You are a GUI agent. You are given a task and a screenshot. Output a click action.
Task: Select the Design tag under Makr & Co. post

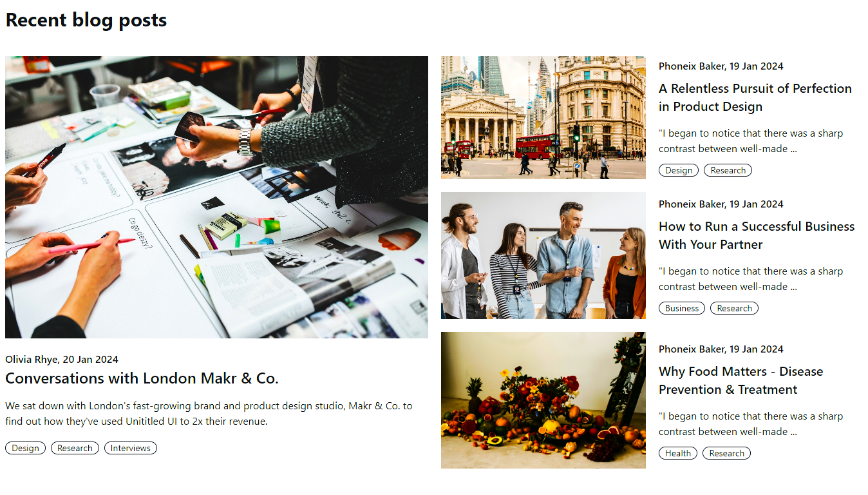pyautogui.click(x=26, y=448)
